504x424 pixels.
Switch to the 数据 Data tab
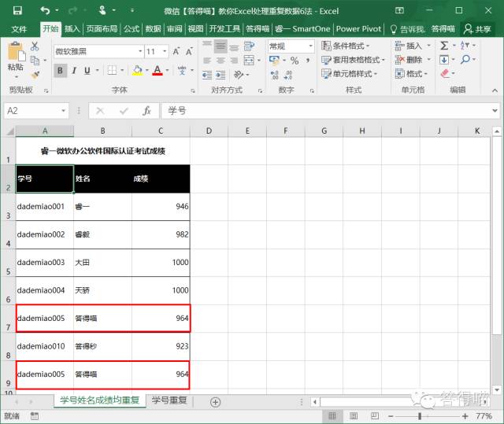[x=153, y=29]
